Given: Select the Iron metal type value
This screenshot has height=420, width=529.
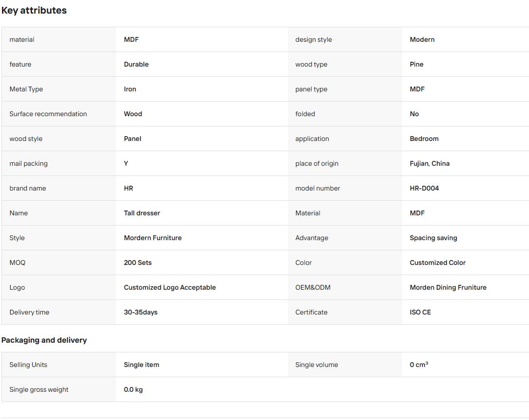Looking at the screenshot, I should click(x=130, y=89).
